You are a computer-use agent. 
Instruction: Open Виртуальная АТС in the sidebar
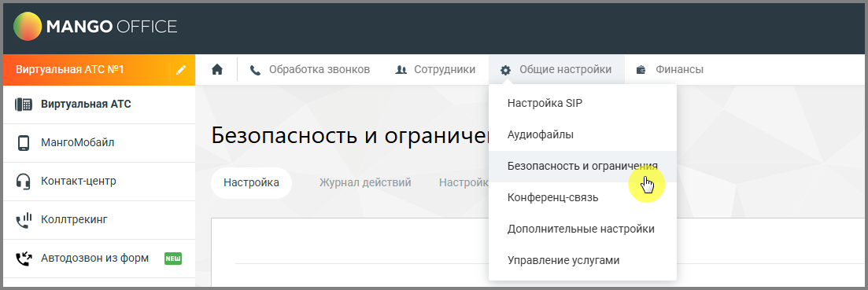pos(99,105)
